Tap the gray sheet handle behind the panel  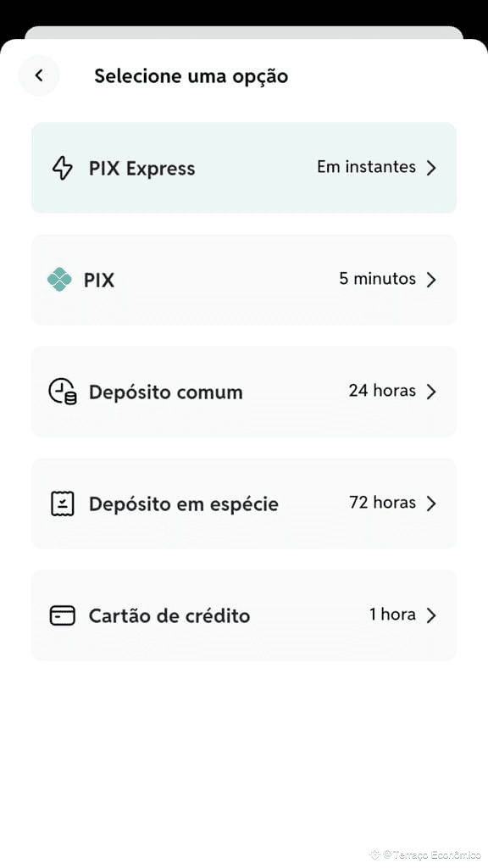coord(244,33)
